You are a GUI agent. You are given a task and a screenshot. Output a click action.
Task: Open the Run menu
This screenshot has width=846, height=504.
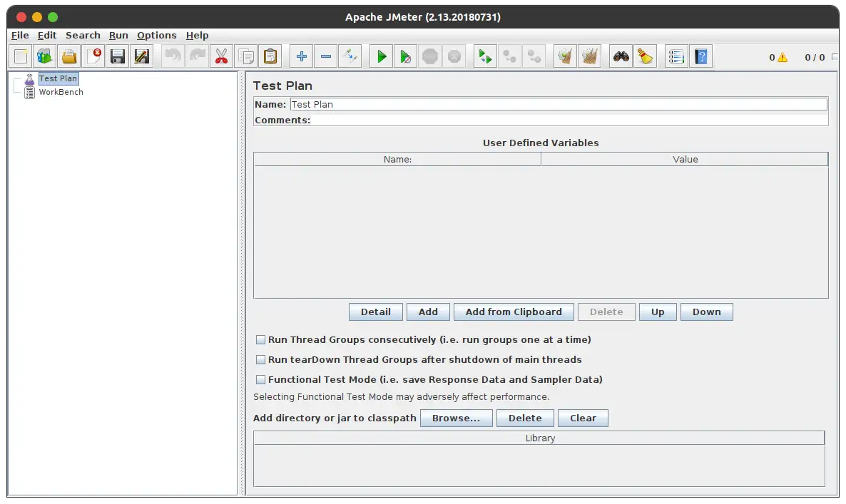pyautogui.click(x=118, y=35)
